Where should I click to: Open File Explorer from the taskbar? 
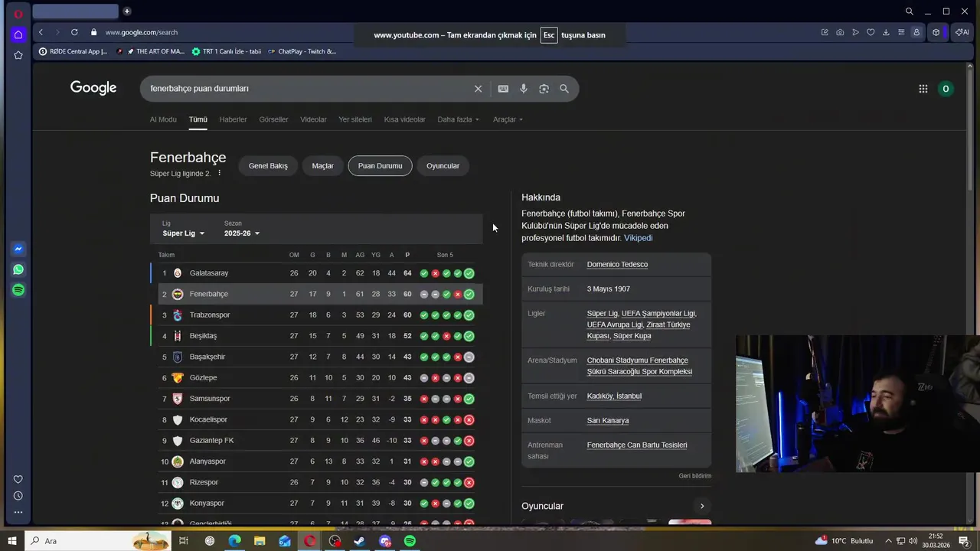click(x=260, y=541)
